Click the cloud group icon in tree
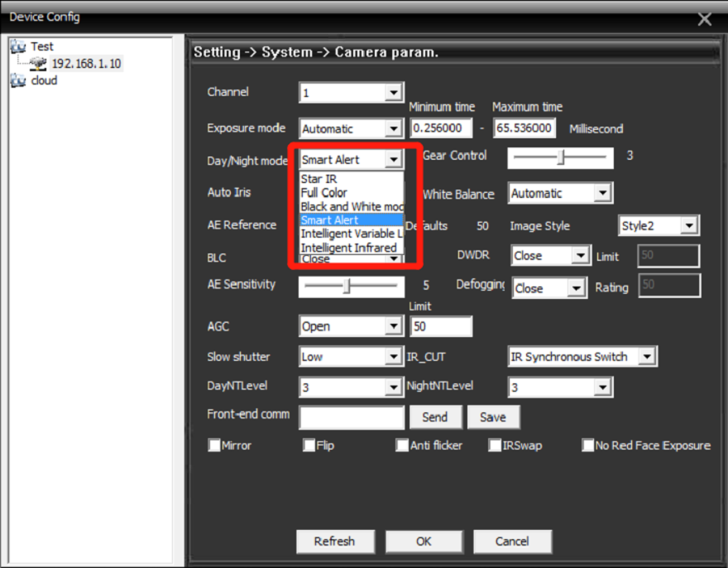Screen dimensions: 728x568 point(18,81)
